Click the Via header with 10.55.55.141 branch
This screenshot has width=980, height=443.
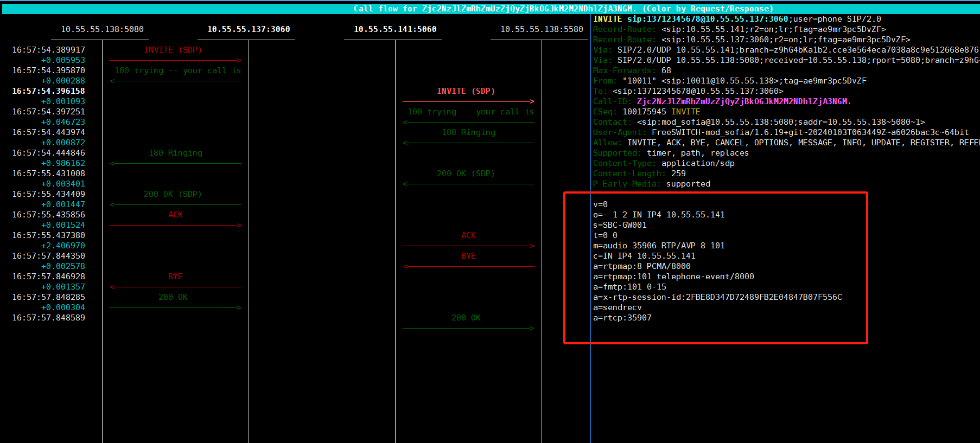[x=786, y=50]
